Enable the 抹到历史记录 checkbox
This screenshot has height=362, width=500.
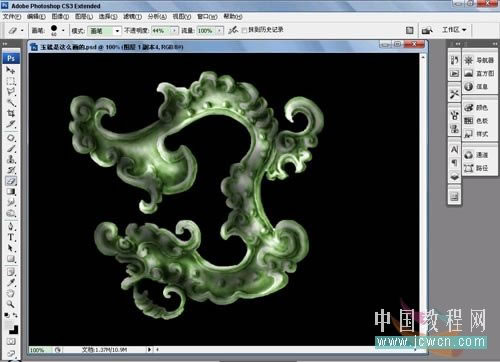pyautogui.click(x=244, y=30)
